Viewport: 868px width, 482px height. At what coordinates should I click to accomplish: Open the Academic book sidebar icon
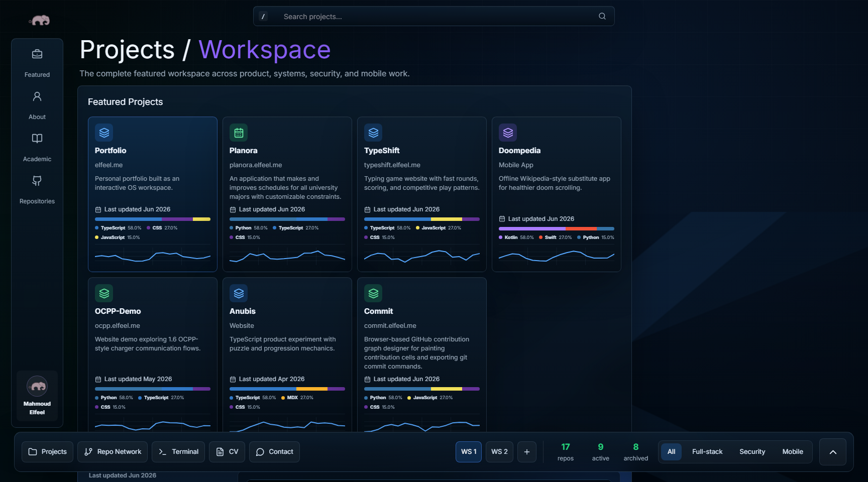[37, 139]
